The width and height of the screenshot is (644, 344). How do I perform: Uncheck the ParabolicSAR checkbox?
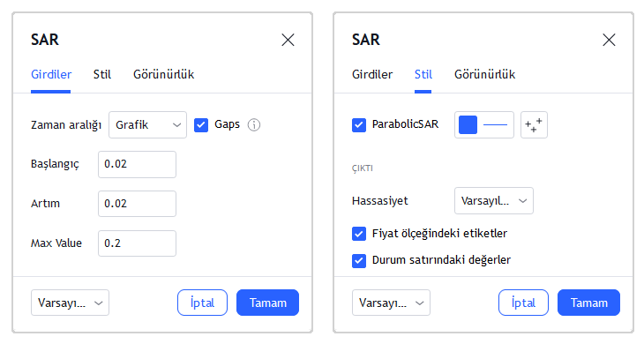pos(359,124)
